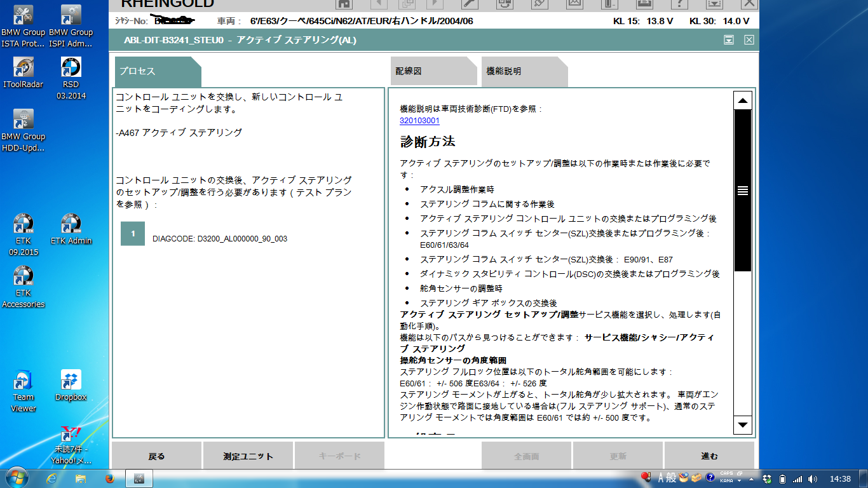Open the BMW Group ISPI Adm desktop shortcut

pyautogui.click(x=71, y=26)
